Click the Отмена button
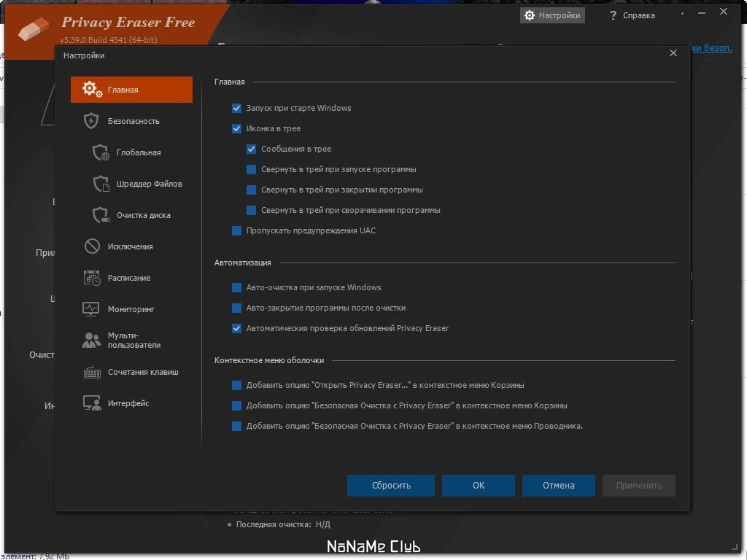This screenshot has width=747, height=560. coord(558,485)
